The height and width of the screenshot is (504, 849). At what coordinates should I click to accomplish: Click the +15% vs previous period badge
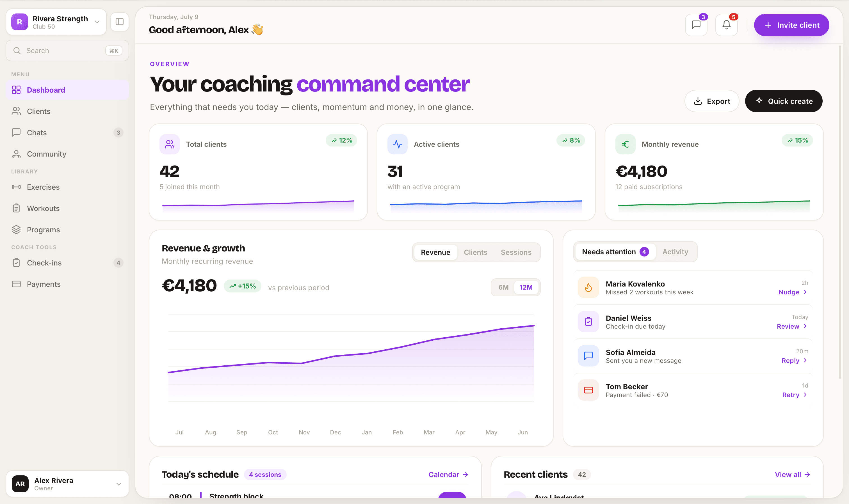242,286
